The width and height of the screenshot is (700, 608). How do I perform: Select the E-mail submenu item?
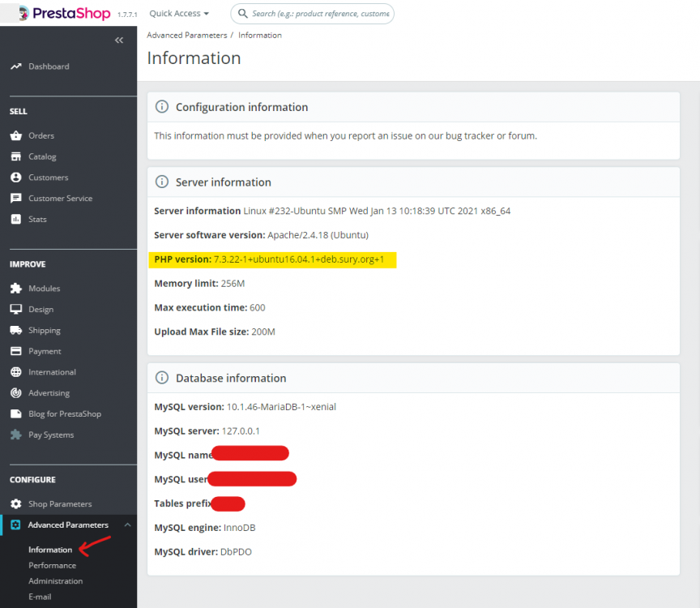click(40, 597)
